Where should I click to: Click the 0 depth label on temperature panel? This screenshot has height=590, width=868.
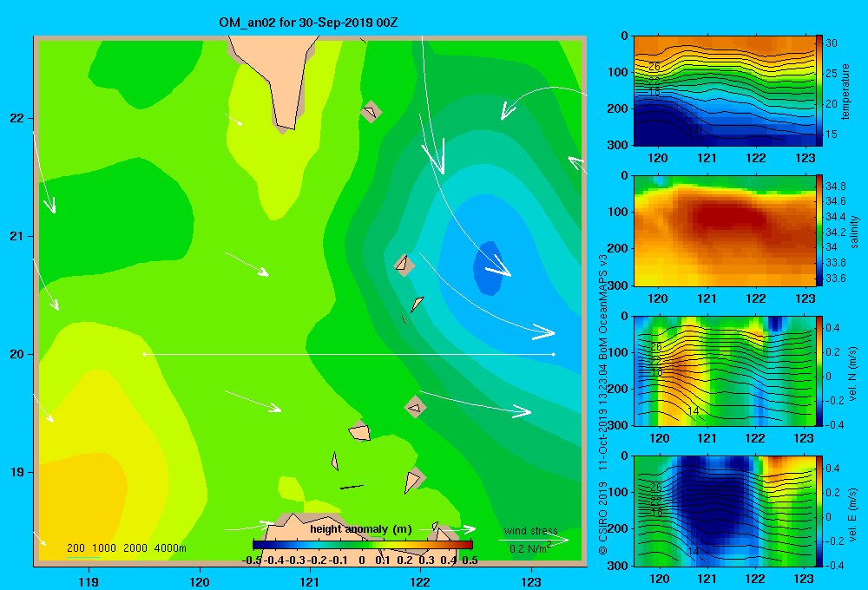(624, 36)
